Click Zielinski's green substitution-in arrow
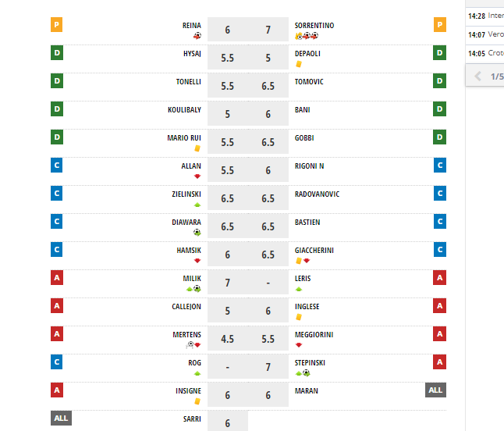 (x=197, y=204)
